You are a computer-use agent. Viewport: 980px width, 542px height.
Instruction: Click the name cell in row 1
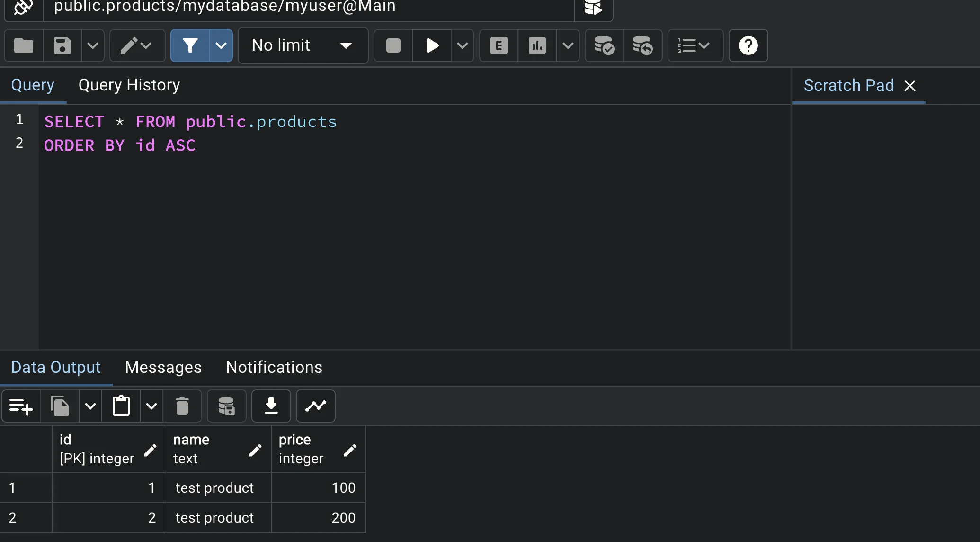pos(218,488)
